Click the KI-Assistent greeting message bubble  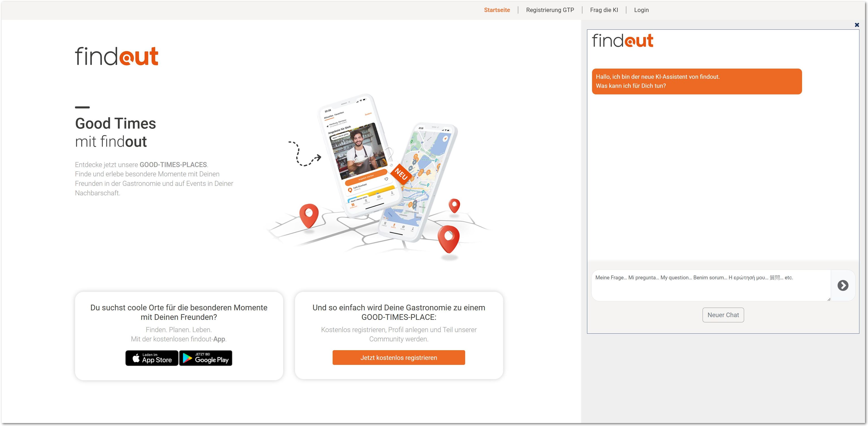[697, 81]
